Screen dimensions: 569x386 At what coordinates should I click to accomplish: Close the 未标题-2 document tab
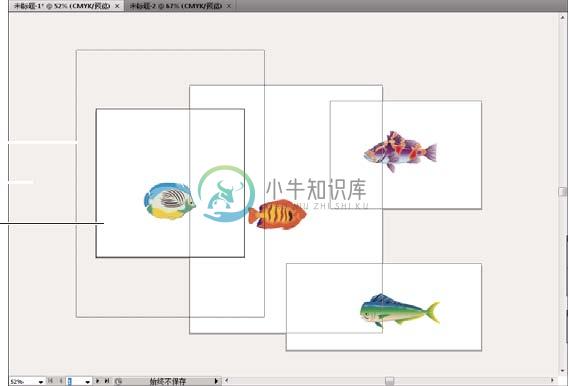(229, 6)
